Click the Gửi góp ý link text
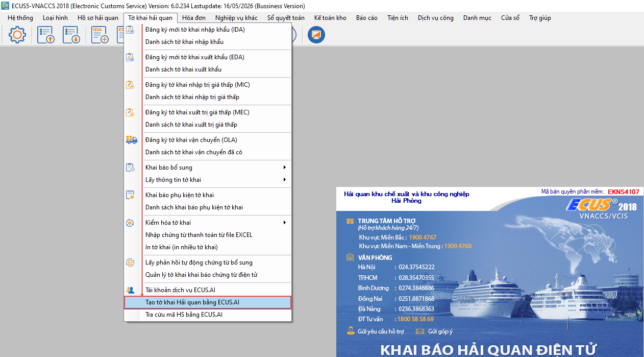 pyautogui.click(x=440, y=331)
